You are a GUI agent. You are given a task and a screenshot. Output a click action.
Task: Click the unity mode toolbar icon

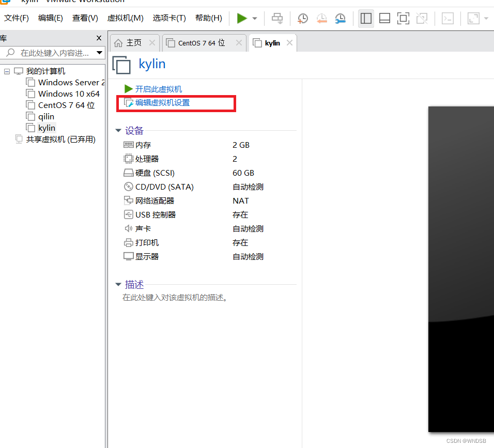point(422,18)
